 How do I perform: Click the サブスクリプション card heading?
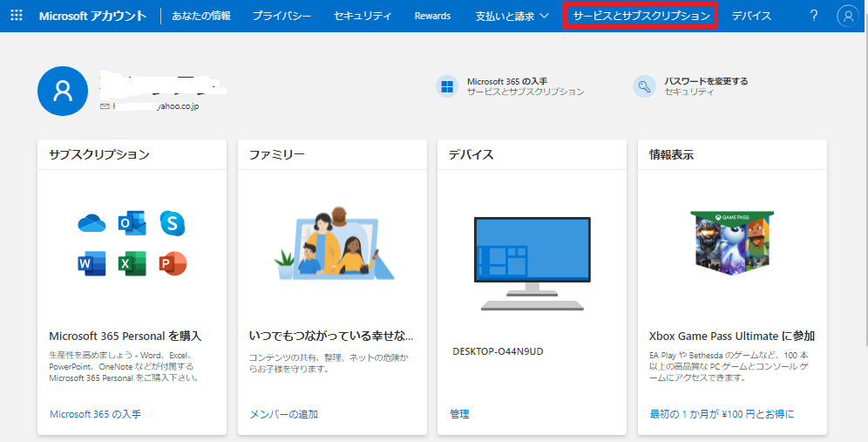pos(99,154)
